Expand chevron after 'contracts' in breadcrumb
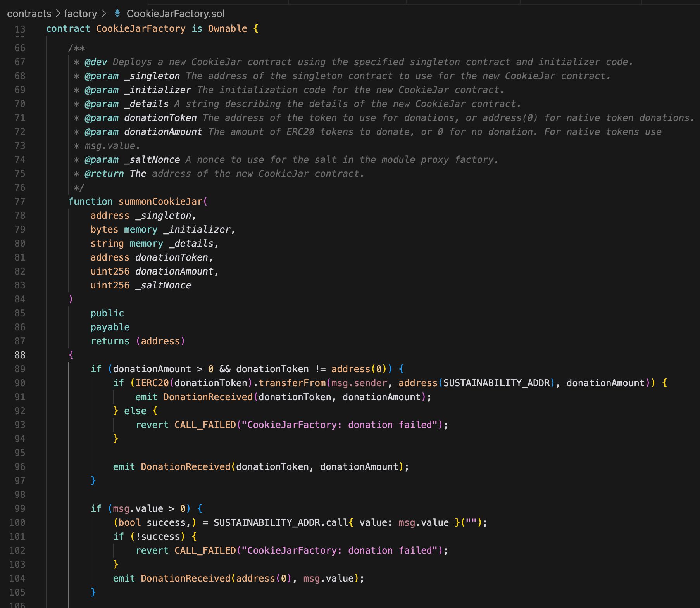 (x=58, y=14)
